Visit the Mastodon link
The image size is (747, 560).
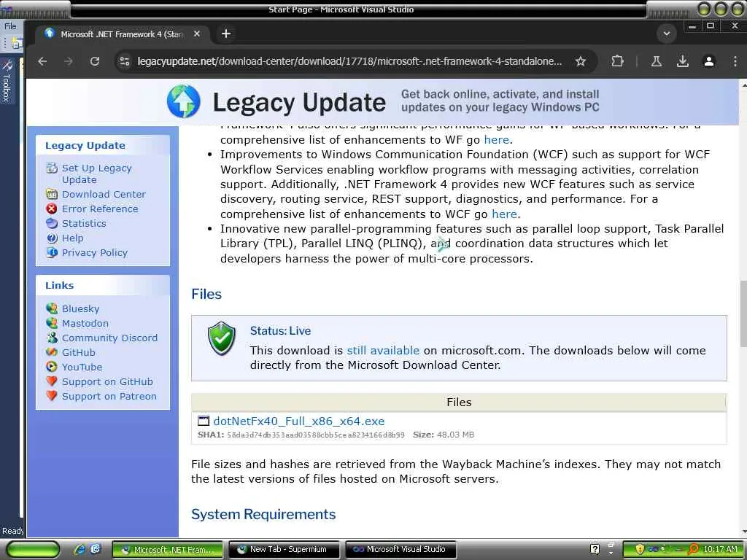point(85,323)
